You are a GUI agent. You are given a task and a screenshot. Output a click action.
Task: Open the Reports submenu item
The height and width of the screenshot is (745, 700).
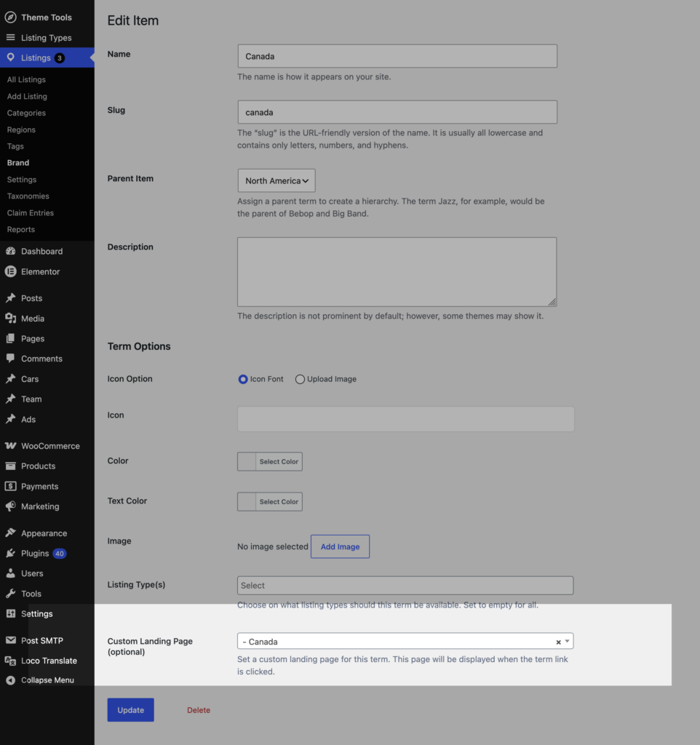(x=21, y=229)
